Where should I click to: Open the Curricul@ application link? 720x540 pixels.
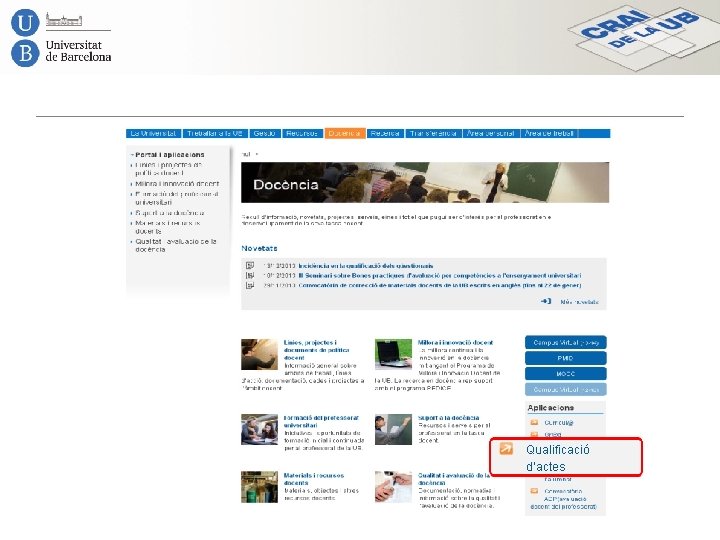pos(559,422)
